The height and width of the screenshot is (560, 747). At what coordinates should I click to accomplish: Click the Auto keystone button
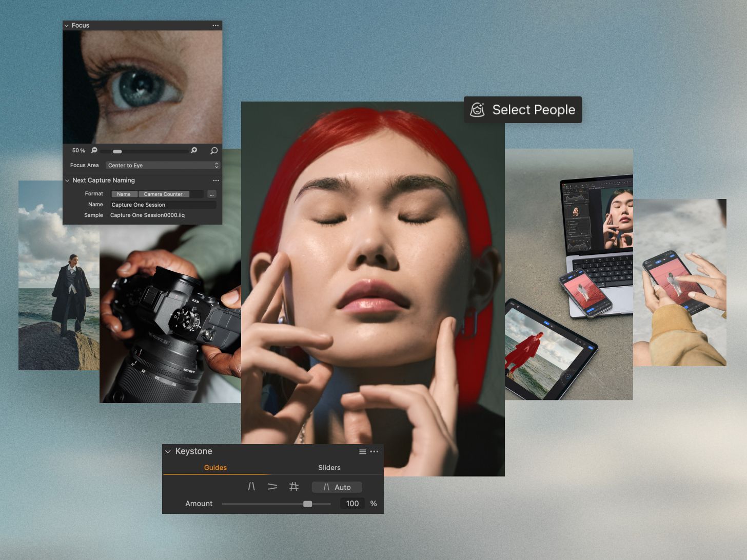tap(337, 487)
